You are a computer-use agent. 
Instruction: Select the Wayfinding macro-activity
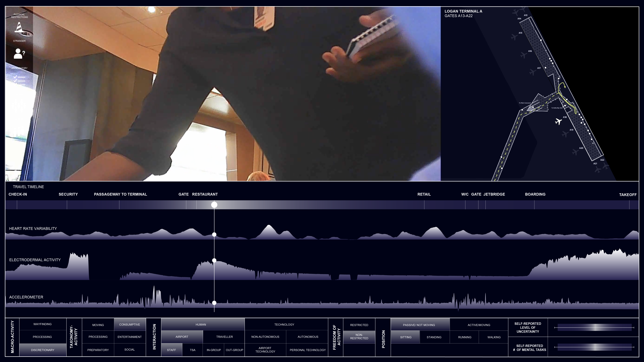[x=43, y=324]
